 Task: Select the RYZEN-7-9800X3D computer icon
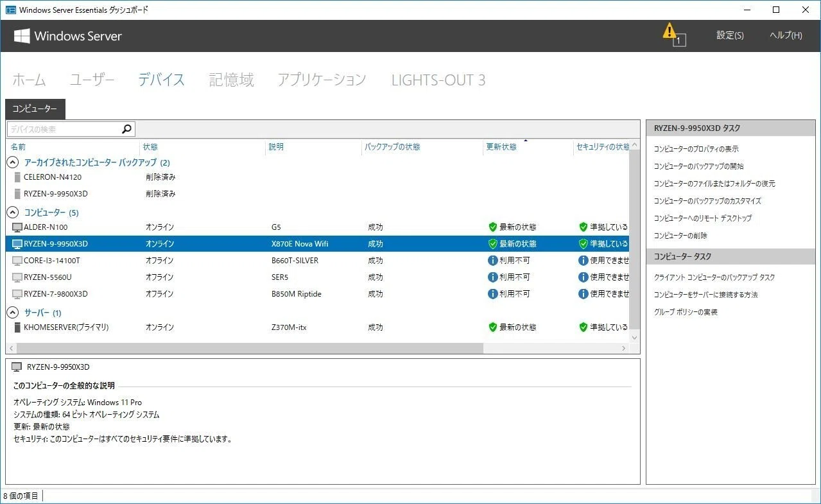17,294
